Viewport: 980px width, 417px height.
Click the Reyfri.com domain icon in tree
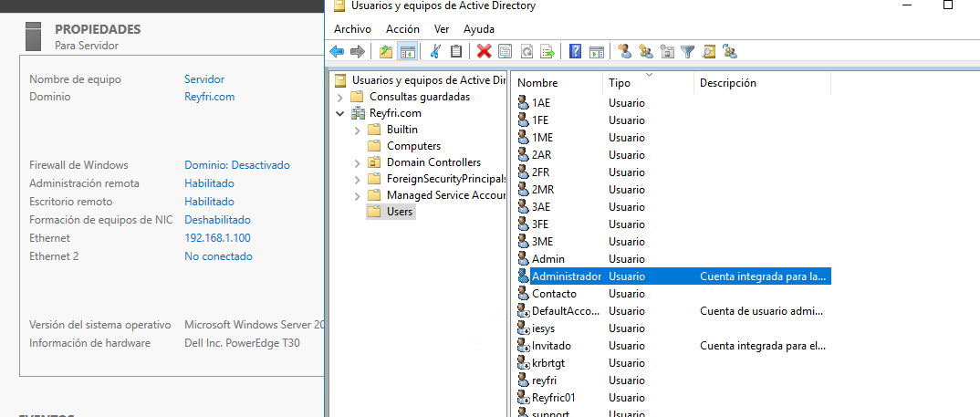click(x=359, y=113)
